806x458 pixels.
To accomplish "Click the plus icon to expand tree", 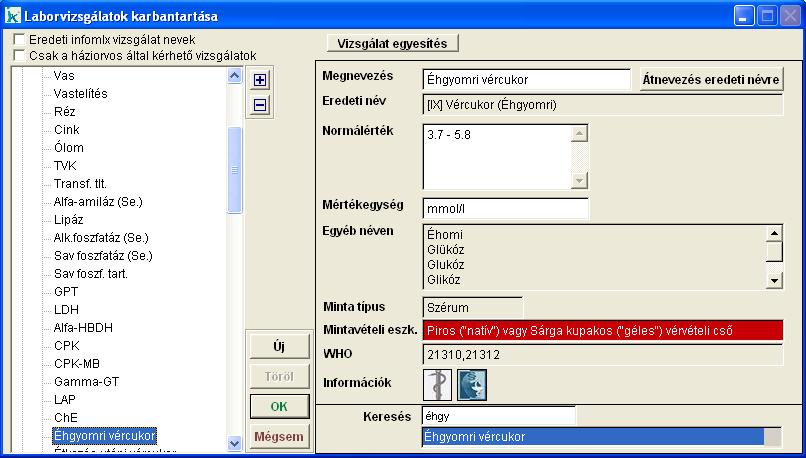I will click(259, 80).
